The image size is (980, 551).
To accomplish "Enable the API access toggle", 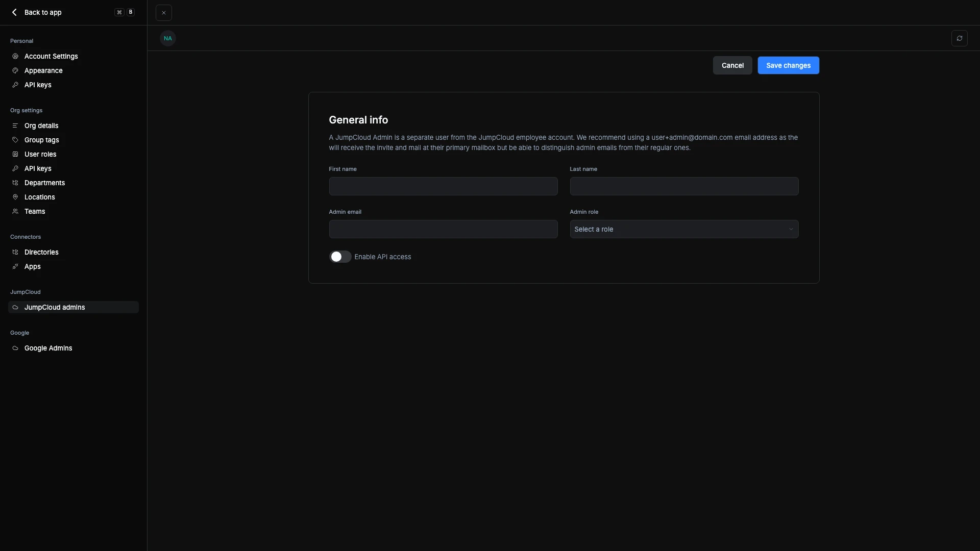I will [340, 257].
